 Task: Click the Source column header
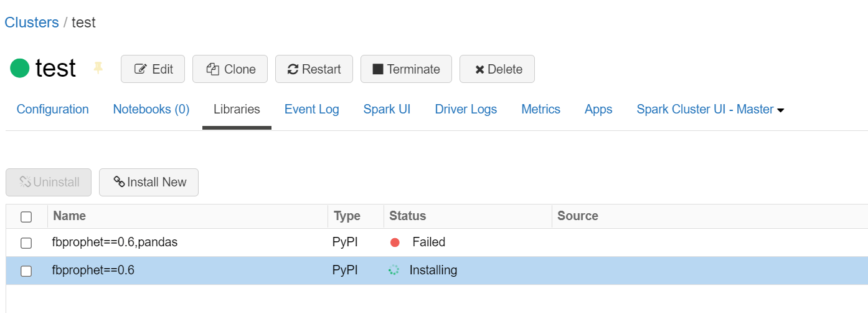tap(578, 216)
